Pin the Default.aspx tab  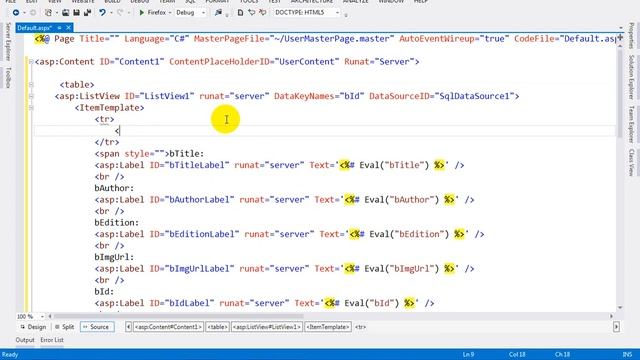click(x=59, y=28)
